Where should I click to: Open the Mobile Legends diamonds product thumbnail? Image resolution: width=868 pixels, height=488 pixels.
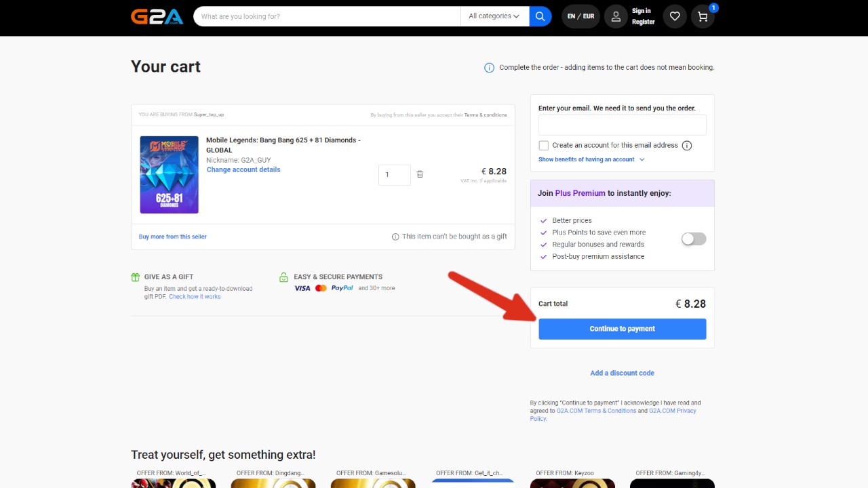(169, 175)
